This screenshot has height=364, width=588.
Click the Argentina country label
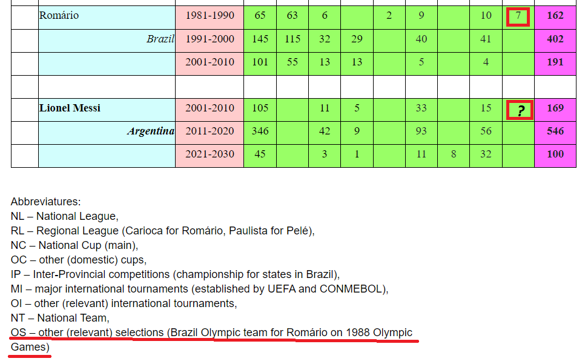coord(151,131)
